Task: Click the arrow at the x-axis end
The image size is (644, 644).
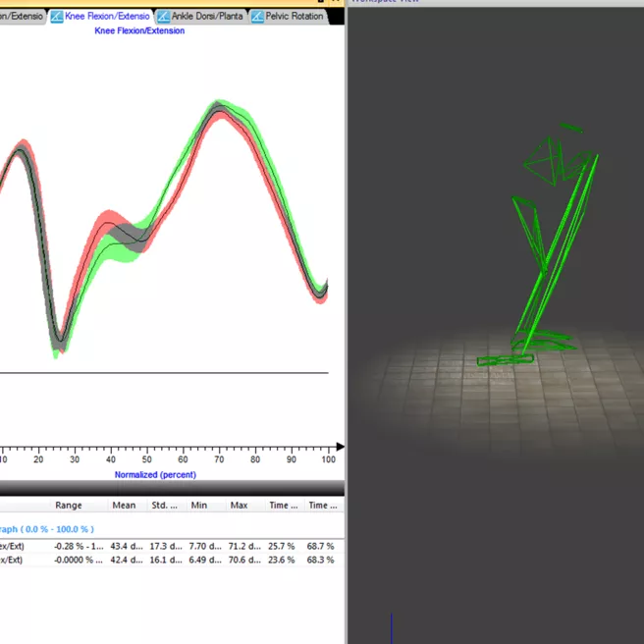Action: [340, 447]
